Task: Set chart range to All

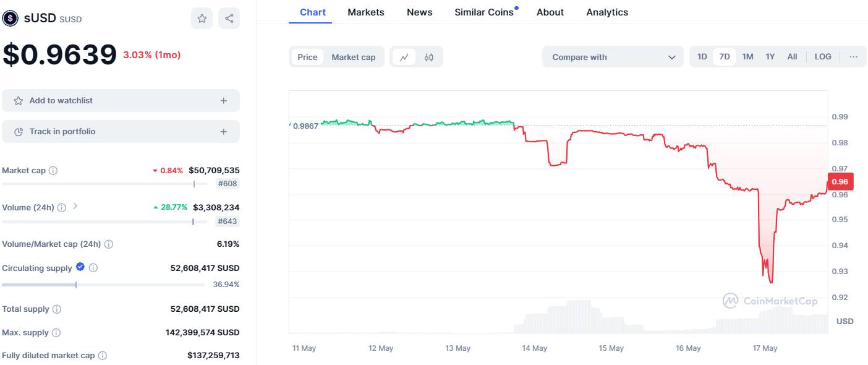Action: click(792, 56)
